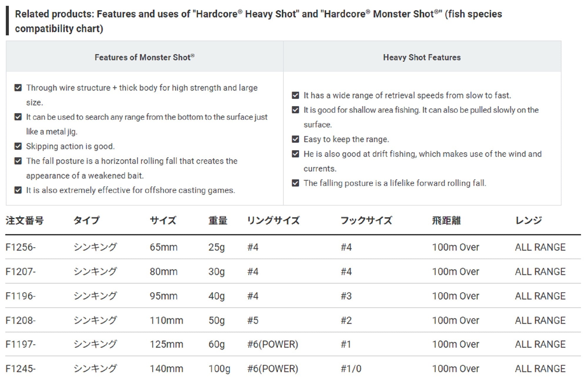Image resolution: width=588 pixels, height=385 pixels.
Task: Click the リングサイズ column header
Action: click(273, 221)
